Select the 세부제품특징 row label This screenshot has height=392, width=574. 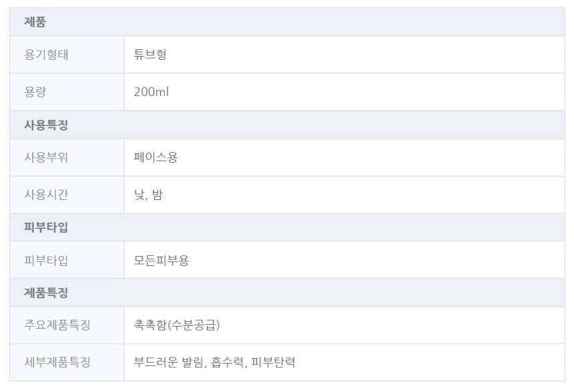click(x=57, y=363)
